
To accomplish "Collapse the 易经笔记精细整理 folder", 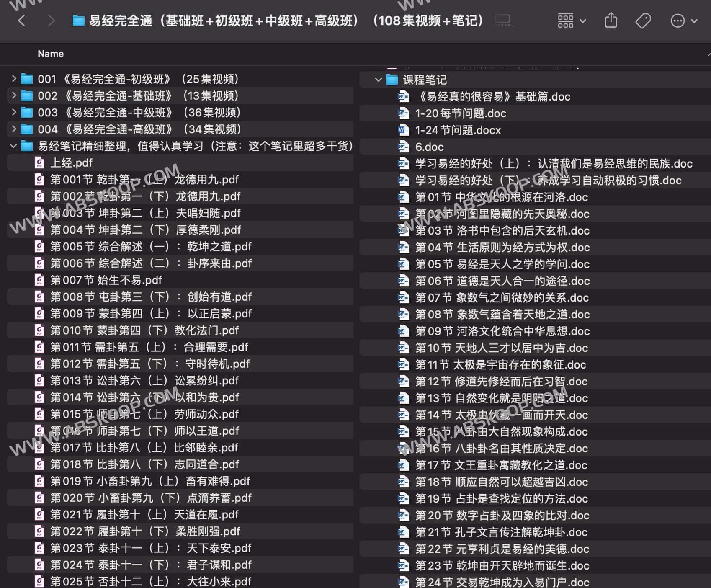I will point(13,147).
